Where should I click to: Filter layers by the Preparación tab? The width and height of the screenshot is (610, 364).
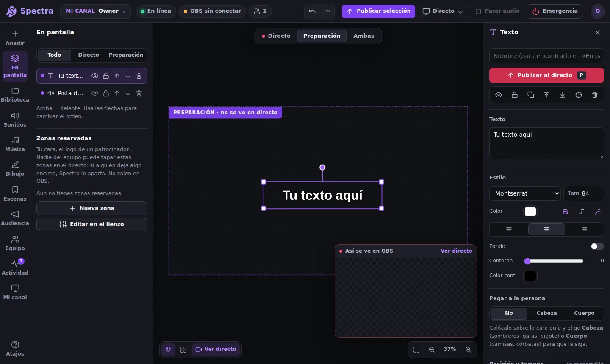coord(126,55)
